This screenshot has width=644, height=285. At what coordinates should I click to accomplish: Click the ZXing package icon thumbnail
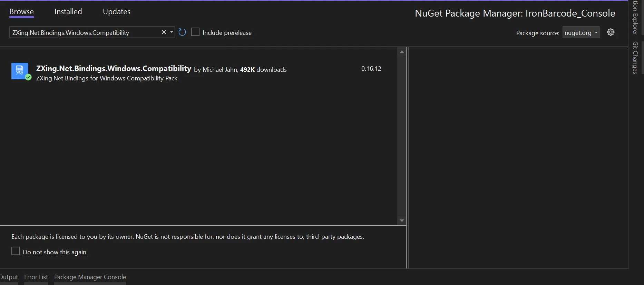pos(20,71)
